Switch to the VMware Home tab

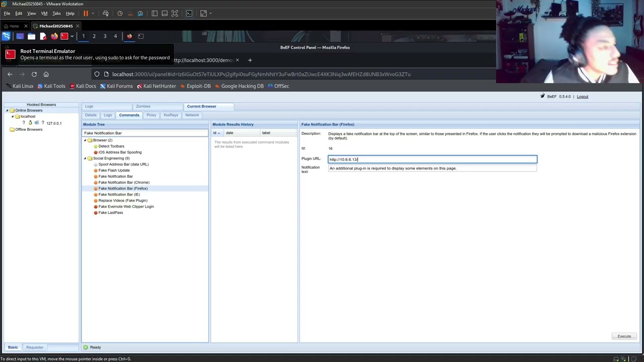click(x=14, y=26)
